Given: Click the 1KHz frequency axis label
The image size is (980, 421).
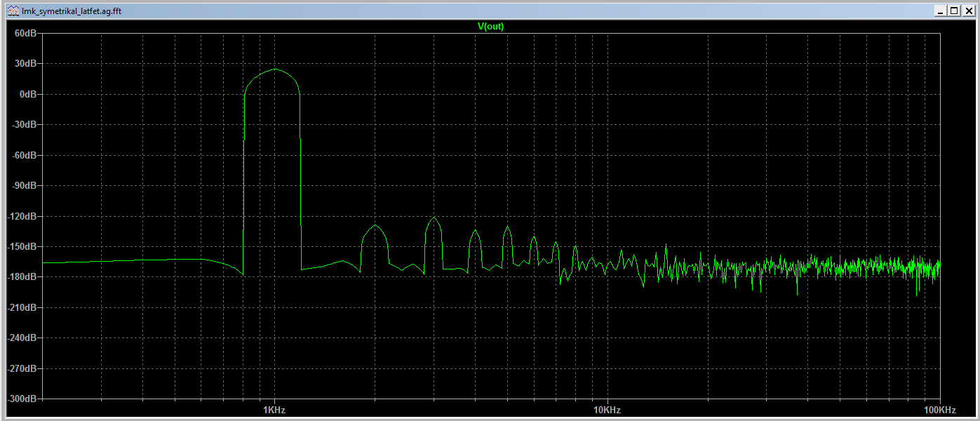Looking at the screenshot, I should click(274, 410).
